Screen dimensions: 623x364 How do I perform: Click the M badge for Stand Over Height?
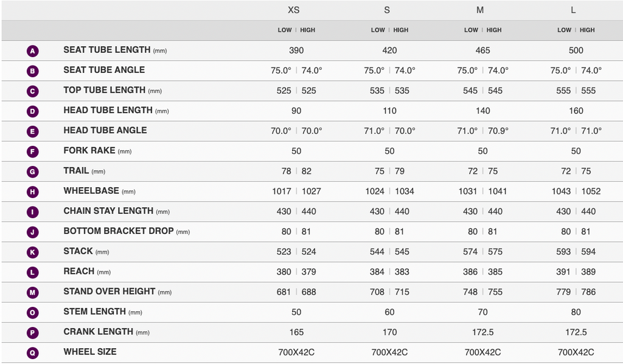coord(33,292)
